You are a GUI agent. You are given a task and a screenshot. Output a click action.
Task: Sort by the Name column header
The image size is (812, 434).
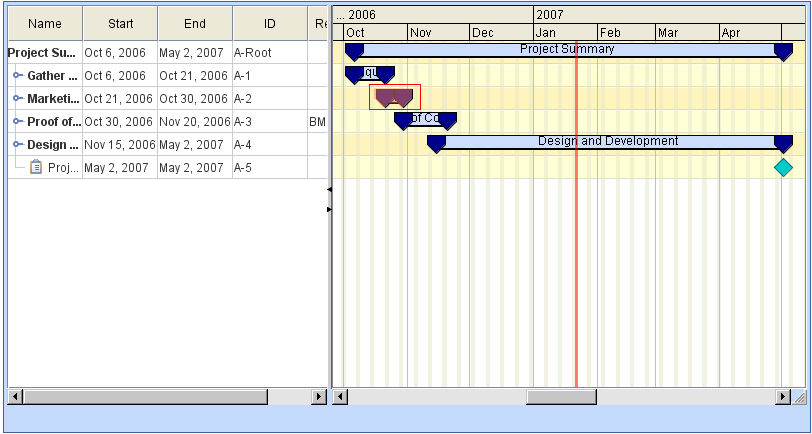(44, 23)
